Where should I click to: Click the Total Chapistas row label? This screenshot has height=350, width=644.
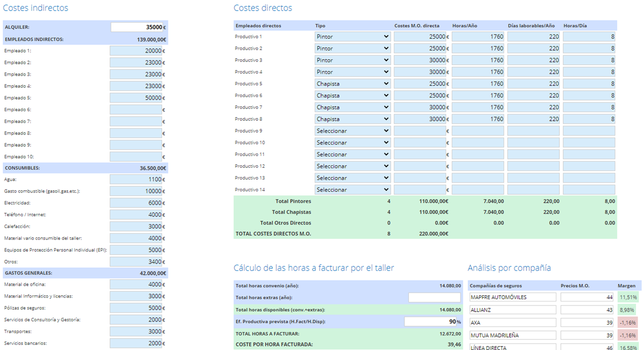point(291,212)
